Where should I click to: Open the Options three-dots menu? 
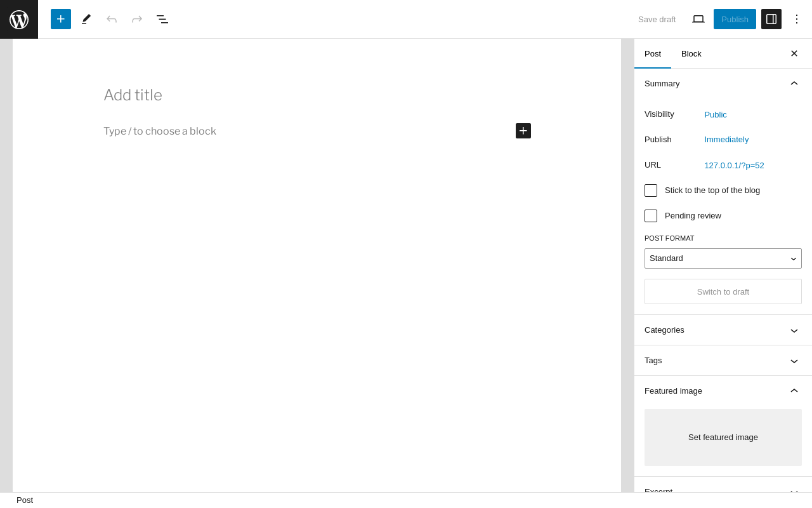pos(797,19)
